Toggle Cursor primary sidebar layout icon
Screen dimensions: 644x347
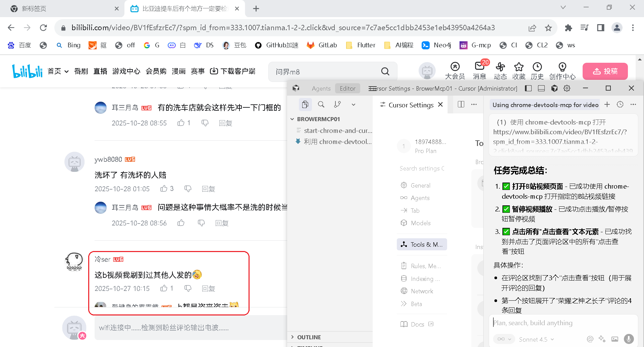(x=528, y=88)
